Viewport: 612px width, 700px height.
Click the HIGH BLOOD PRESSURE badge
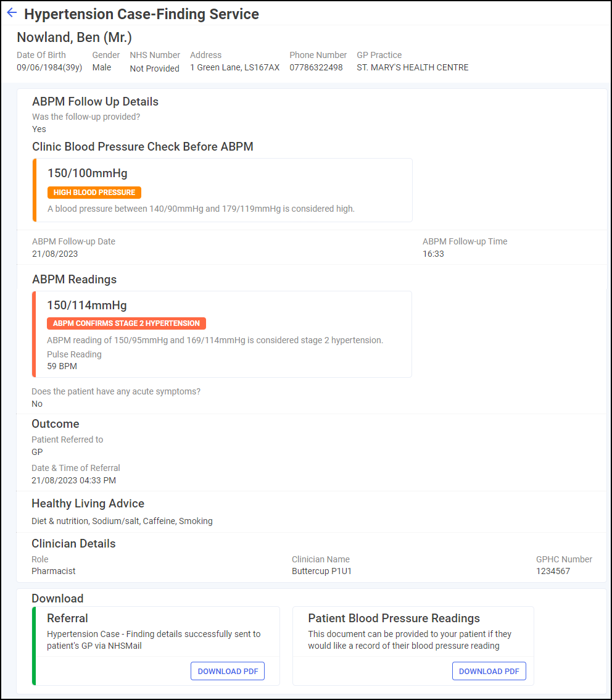tap(94, 193)
